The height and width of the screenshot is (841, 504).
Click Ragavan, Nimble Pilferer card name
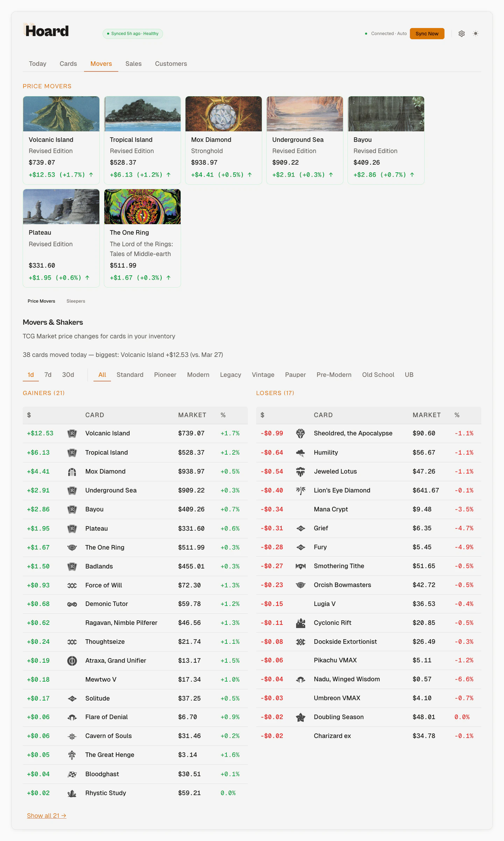pyautogui.click(x=121, y=623)
